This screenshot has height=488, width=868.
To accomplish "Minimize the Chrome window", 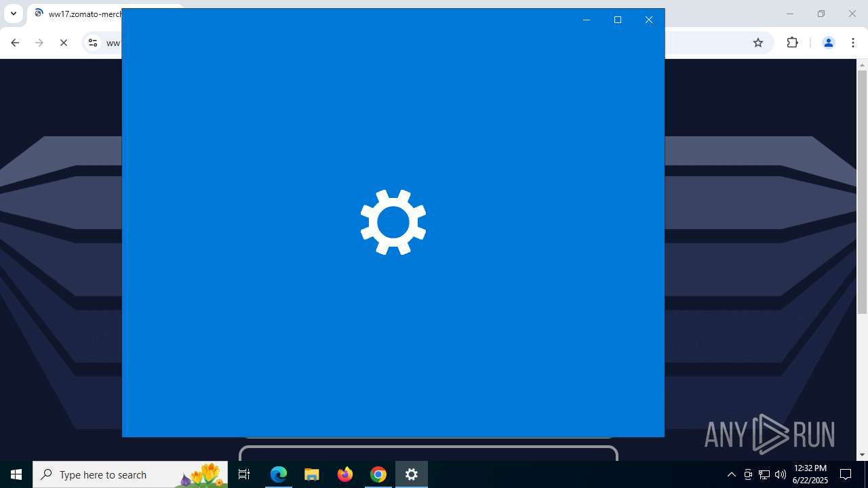I will click(x=789, y=14).
